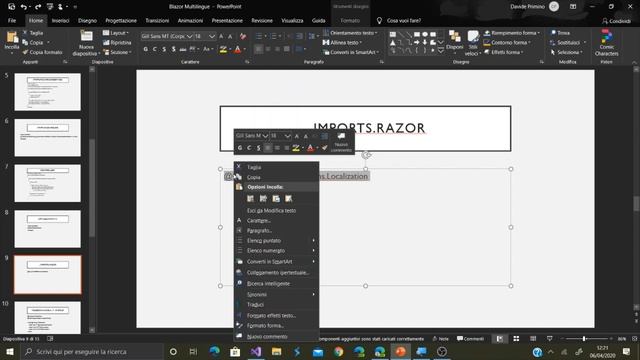Switch to Normal view in status bar
This screenshot has width=640, height=360.
[500, 339]
